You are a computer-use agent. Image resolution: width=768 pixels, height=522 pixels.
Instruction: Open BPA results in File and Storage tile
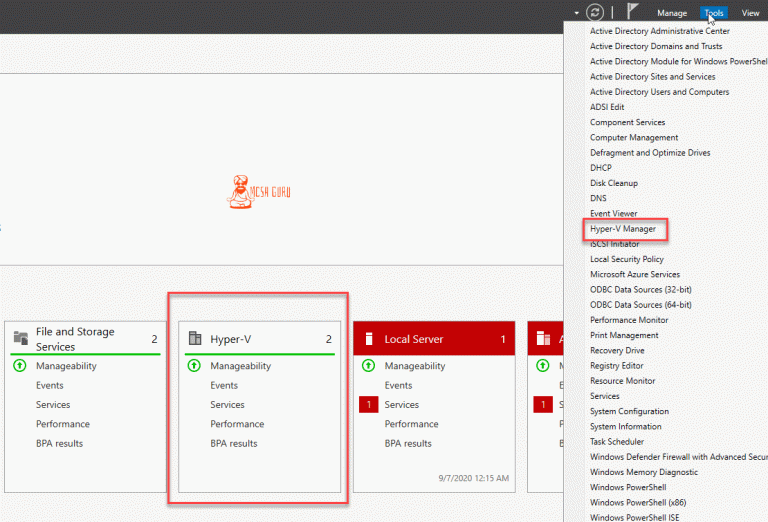(59, 443)
